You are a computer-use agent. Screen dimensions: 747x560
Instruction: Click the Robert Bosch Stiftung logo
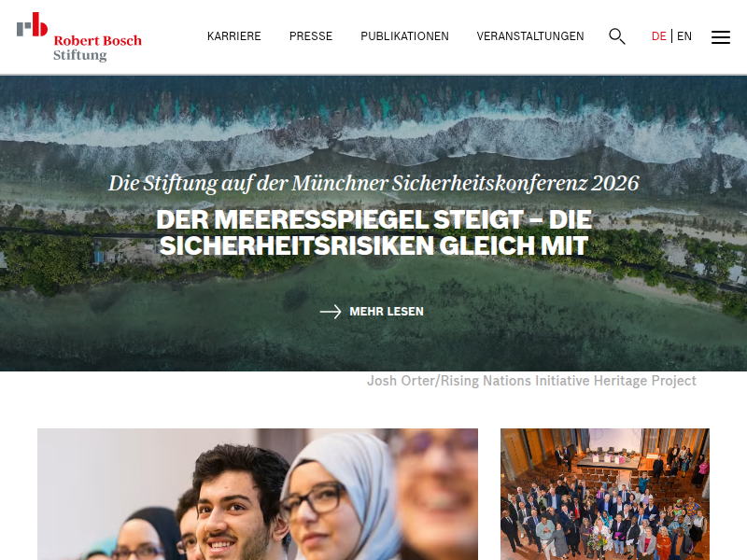pyautogui.click(x=79, y=37)
